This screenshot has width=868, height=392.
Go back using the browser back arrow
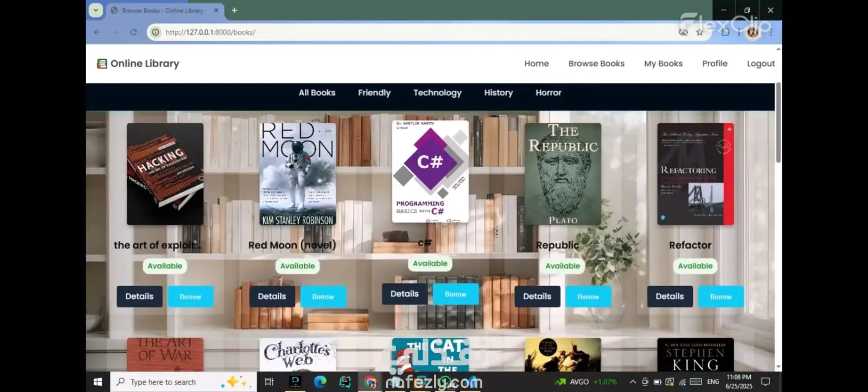(x=97, y=32)
